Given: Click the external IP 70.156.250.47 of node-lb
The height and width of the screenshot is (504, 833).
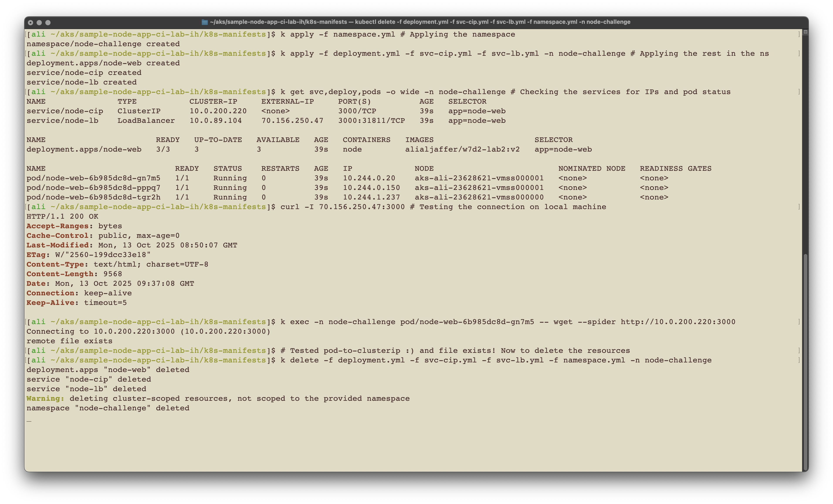Looking at the screenshot, I should click(x=292, y=121).
